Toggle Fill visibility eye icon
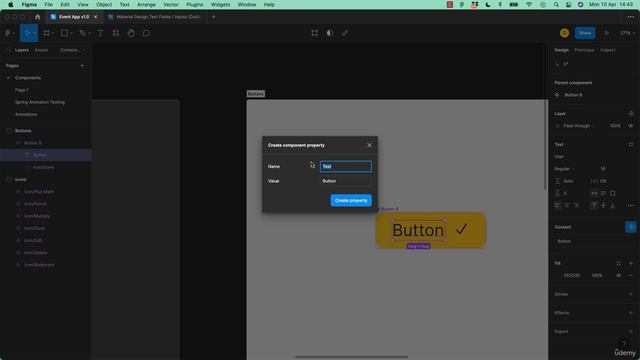640x360 pixels. [619, 276]
